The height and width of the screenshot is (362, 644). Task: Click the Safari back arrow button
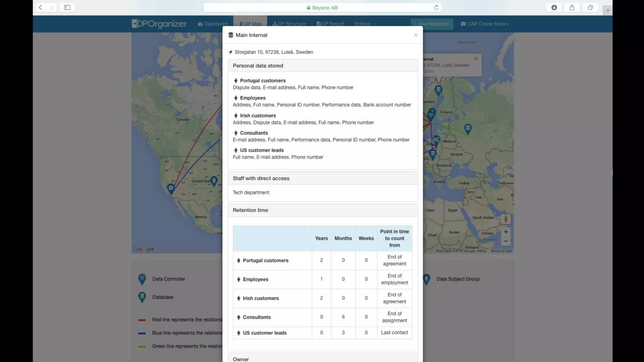tap(40, 8)
